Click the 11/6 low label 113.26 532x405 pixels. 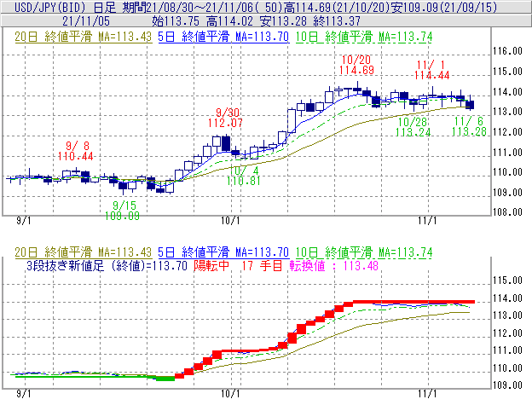point(468,132)
